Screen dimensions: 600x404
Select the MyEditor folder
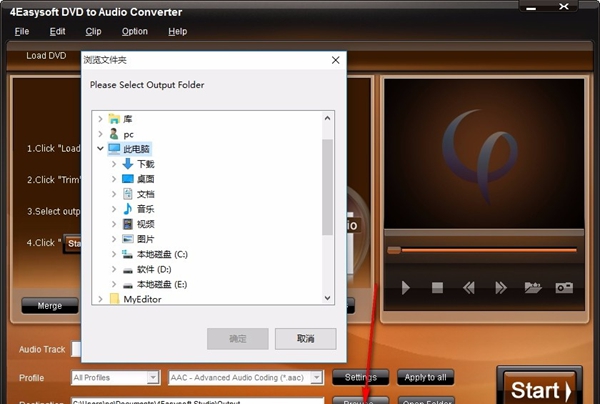point(136,299)
